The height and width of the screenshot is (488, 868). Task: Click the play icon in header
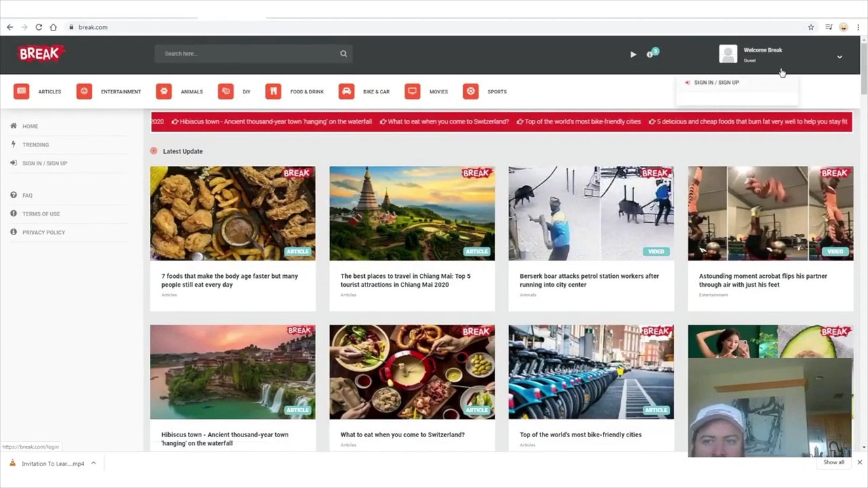point(633,54)
